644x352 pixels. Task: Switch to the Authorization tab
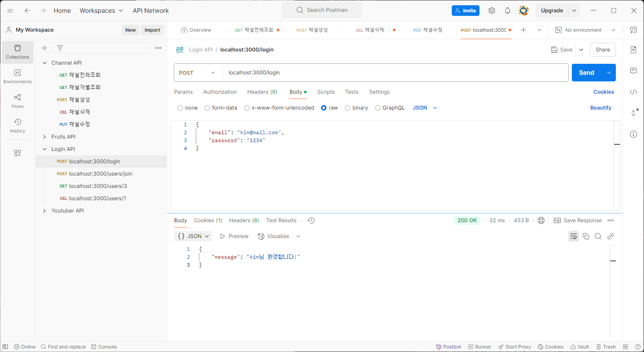pyautogui.click(x=220, y=92)
